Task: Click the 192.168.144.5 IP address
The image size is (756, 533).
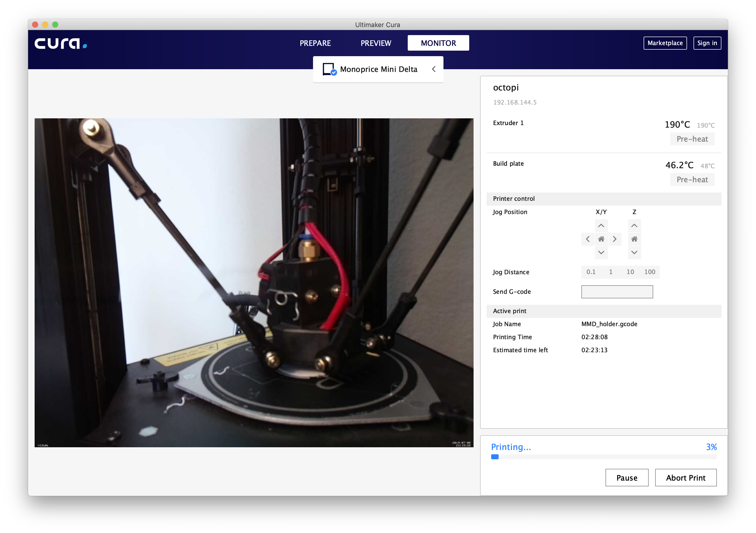Action: (x=515, y=102)
